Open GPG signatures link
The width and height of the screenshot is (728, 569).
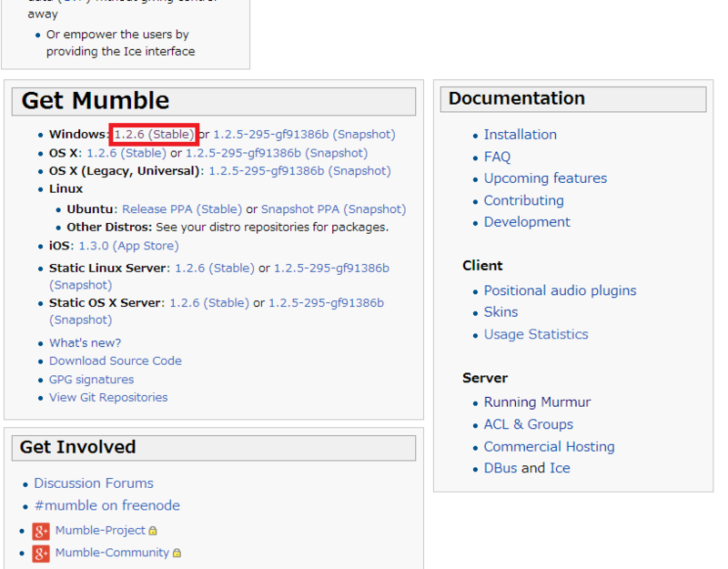tap(92, 380)
